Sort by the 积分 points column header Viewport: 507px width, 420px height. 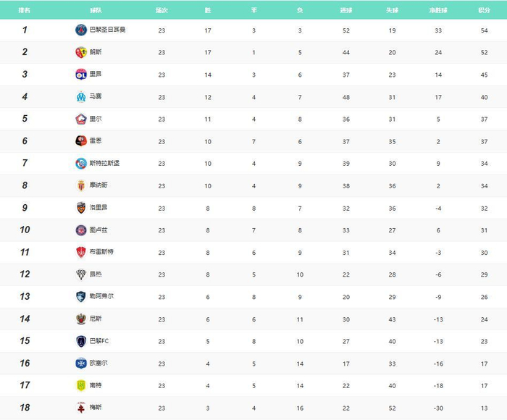pos(484,11)
